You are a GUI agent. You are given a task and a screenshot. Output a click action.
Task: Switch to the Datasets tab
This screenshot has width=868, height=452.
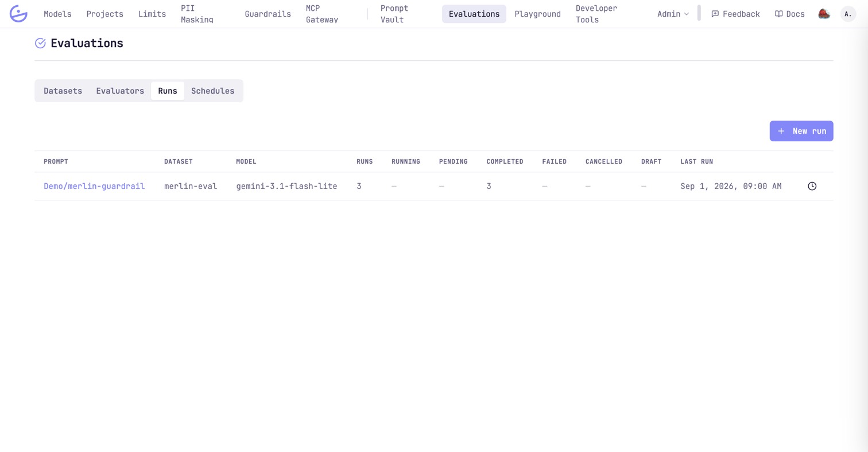pos(63,91)
